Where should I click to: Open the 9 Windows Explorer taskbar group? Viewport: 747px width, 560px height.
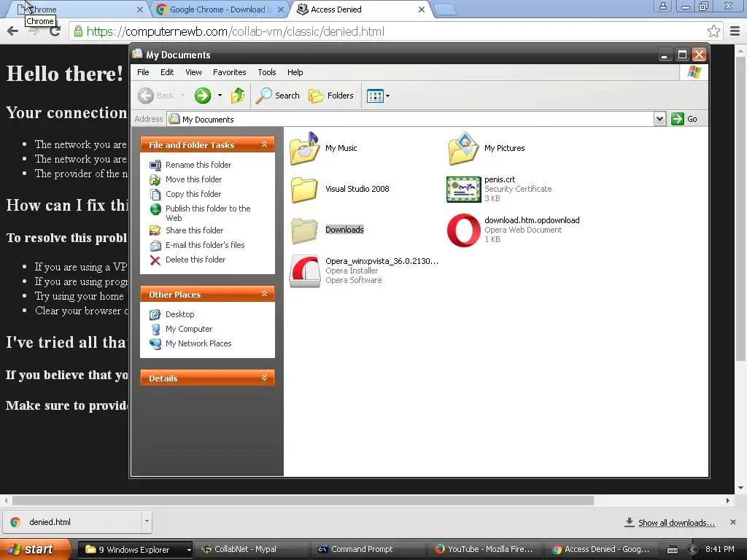click(x=135, y=550)
